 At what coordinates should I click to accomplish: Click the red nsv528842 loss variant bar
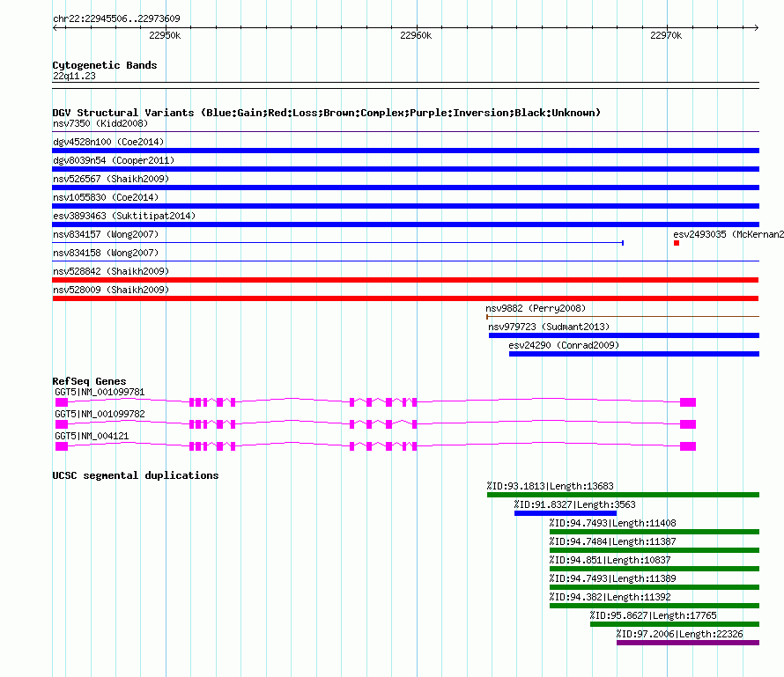pos(405,280)
